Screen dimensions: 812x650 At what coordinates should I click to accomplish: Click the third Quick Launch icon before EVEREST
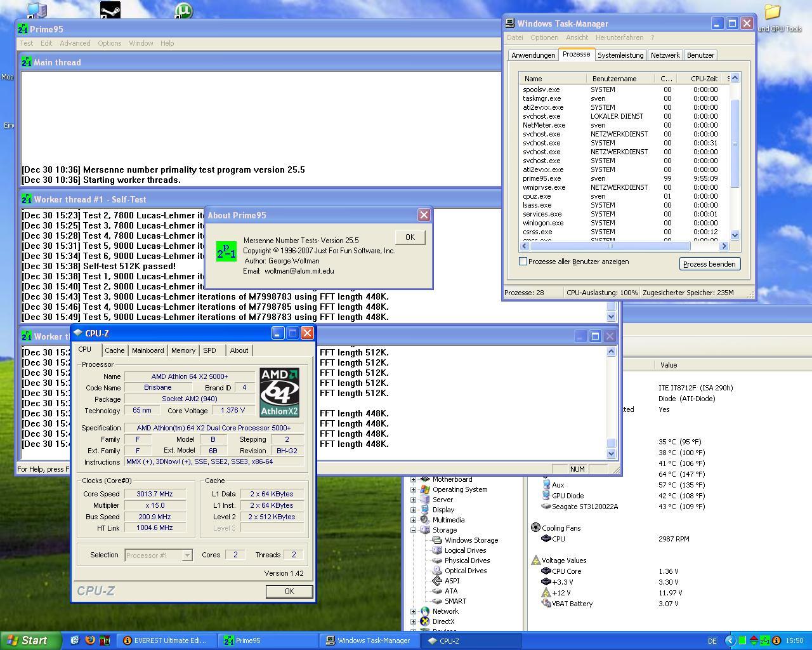tap(105, 640)
